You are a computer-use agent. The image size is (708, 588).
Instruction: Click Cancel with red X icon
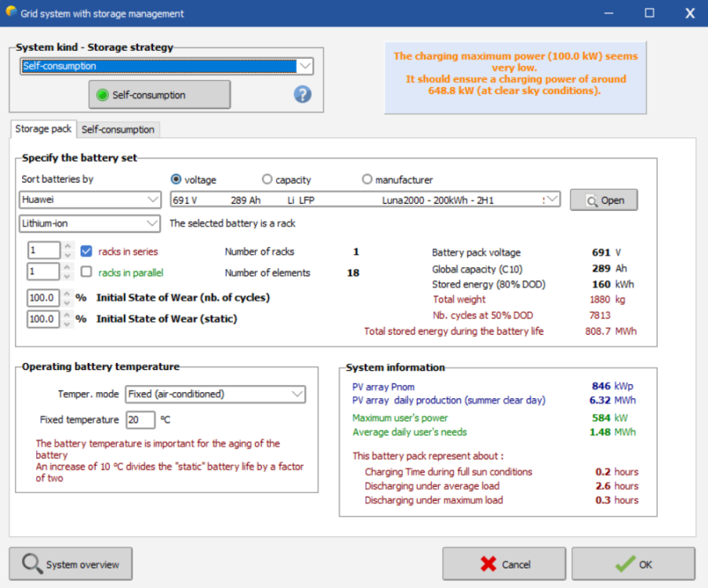coord(504,564)
